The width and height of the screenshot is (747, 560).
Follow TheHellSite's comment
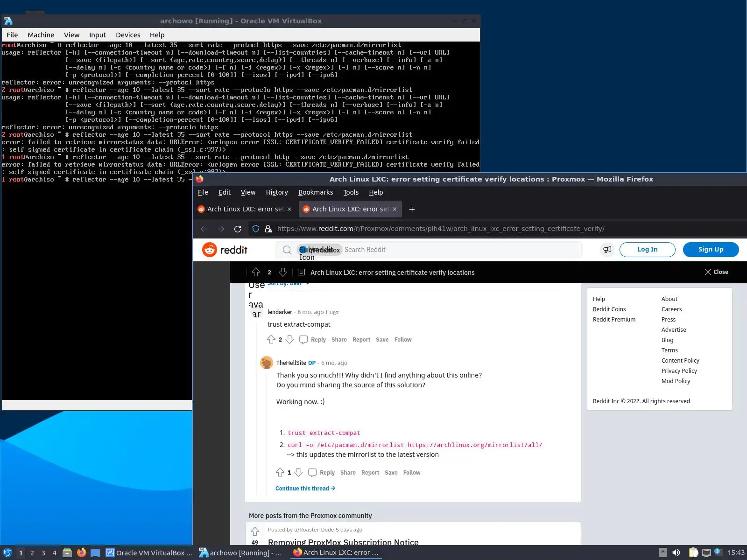click(412, 473)
